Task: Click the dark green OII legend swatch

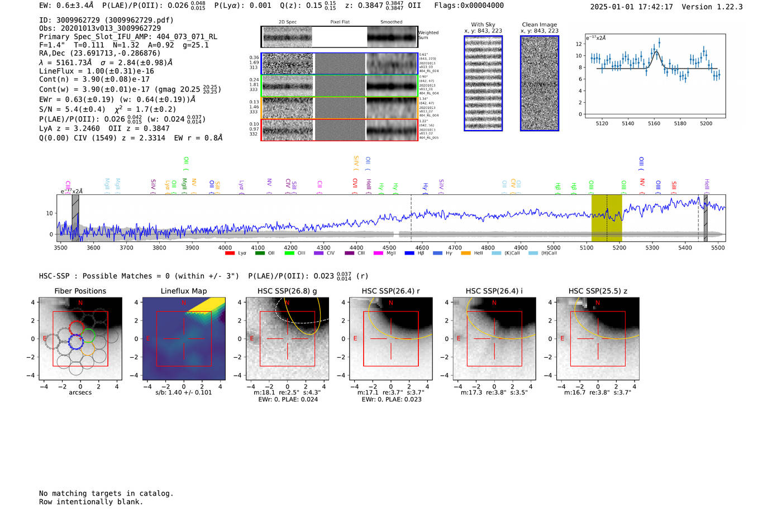Action: click(260, 253)
